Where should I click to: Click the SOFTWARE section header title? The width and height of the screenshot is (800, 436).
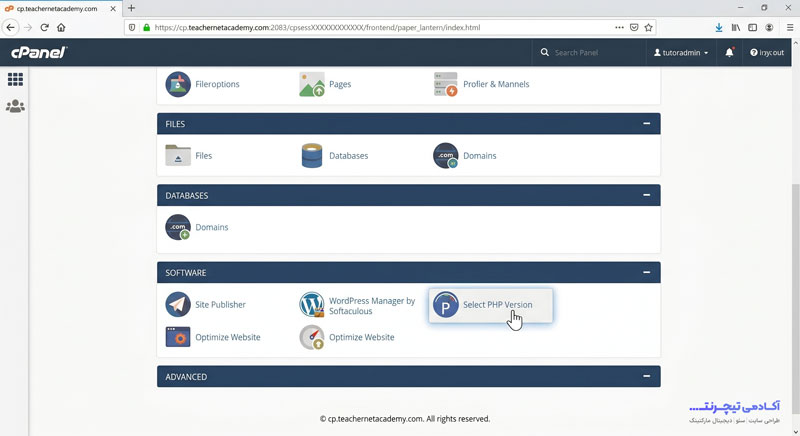[x=186, y=273]
